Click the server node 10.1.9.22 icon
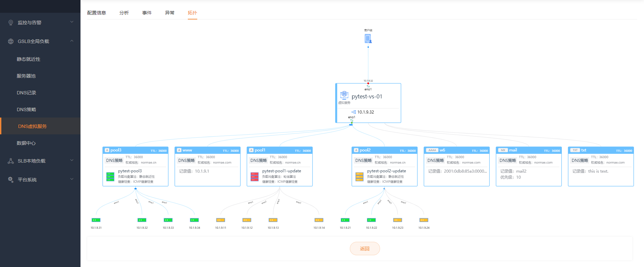Screen dimensions: 644x267 click(x=371, y=220)
